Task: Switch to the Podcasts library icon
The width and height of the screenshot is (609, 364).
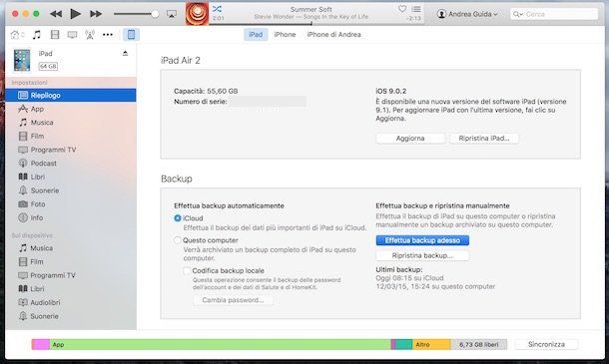Action: click(x=90, y=35)
